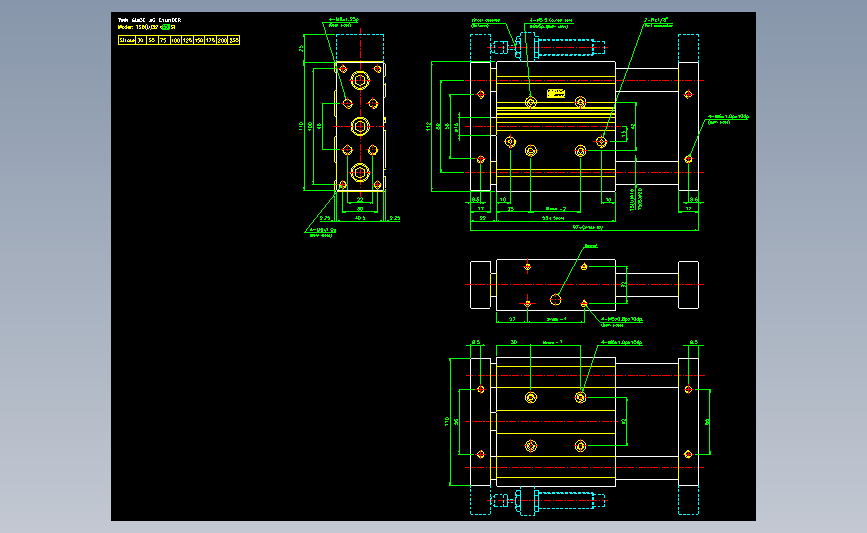867x533 pixels.
Task: Select the "100" stroke table cell
Action: (x=176, y=40)
